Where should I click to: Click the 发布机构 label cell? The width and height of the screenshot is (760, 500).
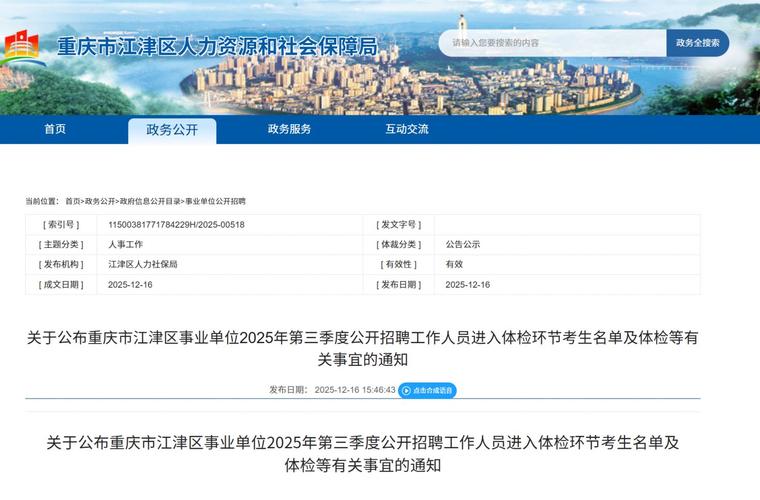pos(61,265)
